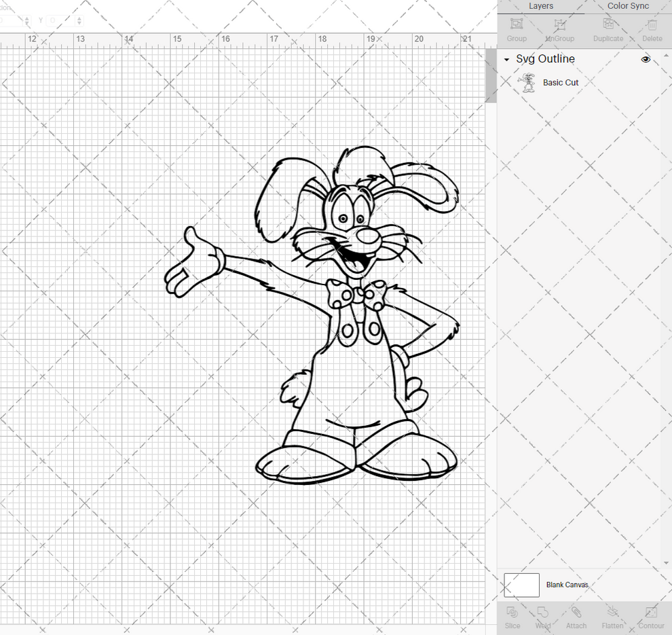Collapse the Svg Outline group
Viewport: 672px width, 635px height.
(505, 60)
